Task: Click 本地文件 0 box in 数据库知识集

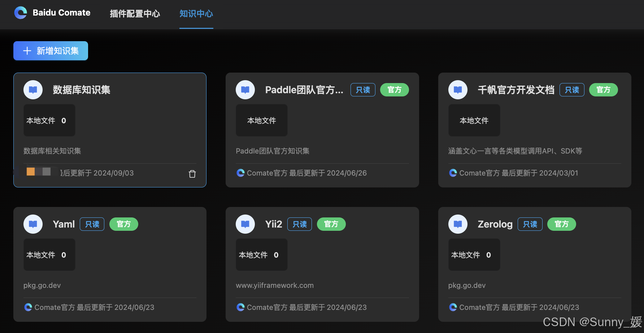Action: point(49,120)
